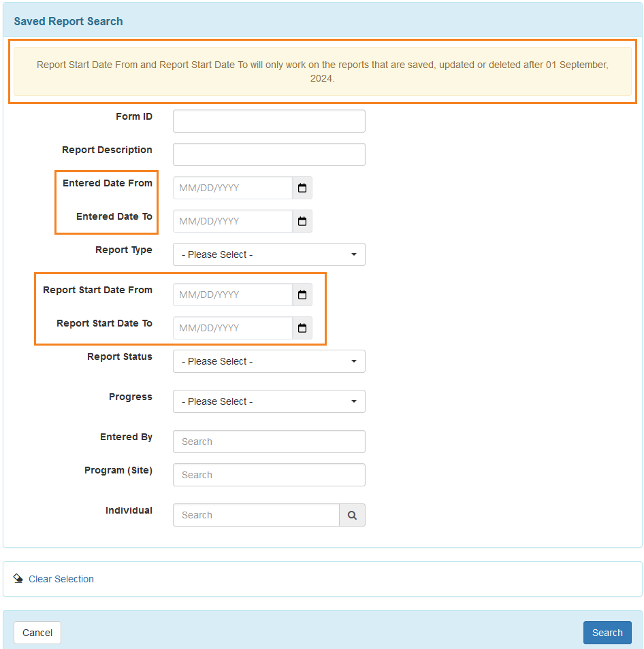The height and width of the screenshot is (649, 644).
Task: Click the Report Type label
Action: 124,250
